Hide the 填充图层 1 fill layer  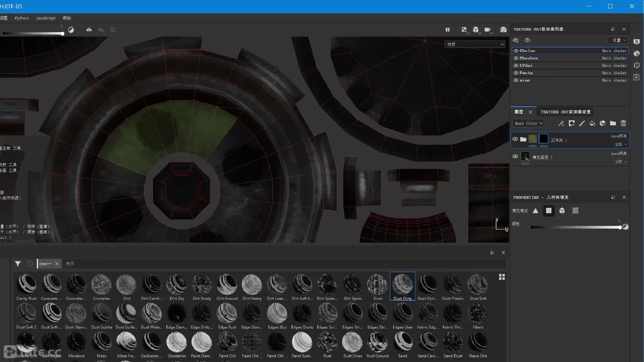click(515, 157)
